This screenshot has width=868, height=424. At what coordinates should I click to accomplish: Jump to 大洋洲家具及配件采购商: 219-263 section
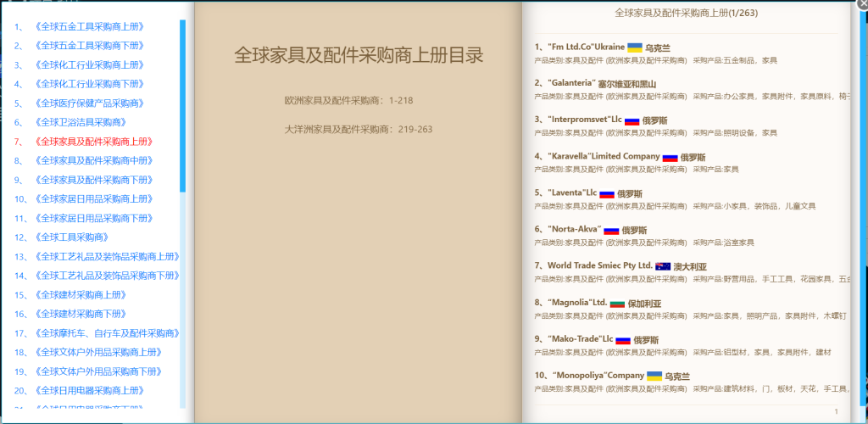[359, 130]
